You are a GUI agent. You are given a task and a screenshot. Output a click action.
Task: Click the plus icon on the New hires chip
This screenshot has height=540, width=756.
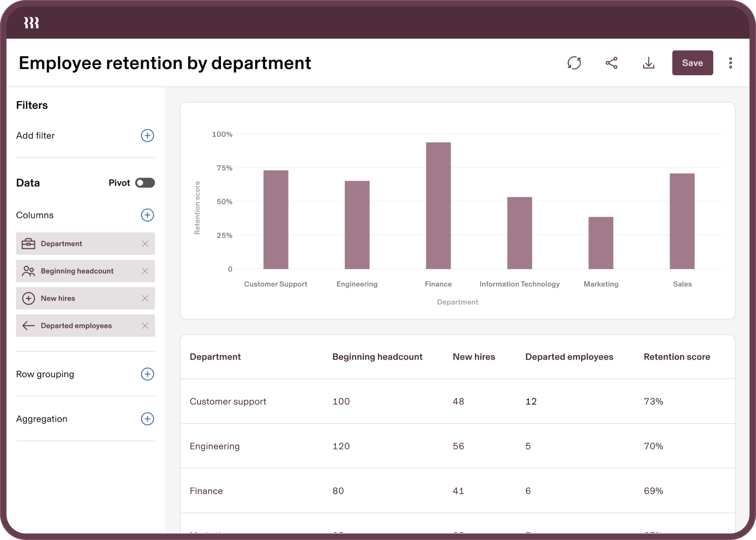[x=29, y=298]
